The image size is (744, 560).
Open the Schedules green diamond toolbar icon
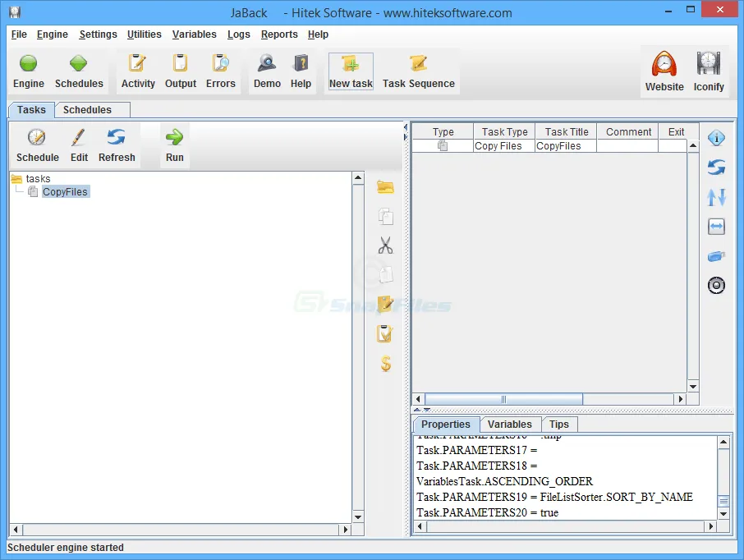(x=78, y=63)
